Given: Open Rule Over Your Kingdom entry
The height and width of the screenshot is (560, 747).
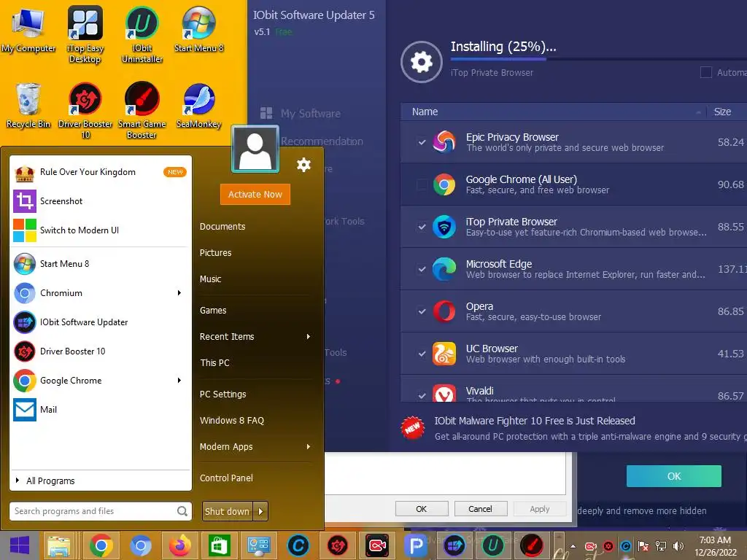Looking at the screenshot, I should 100,172.
